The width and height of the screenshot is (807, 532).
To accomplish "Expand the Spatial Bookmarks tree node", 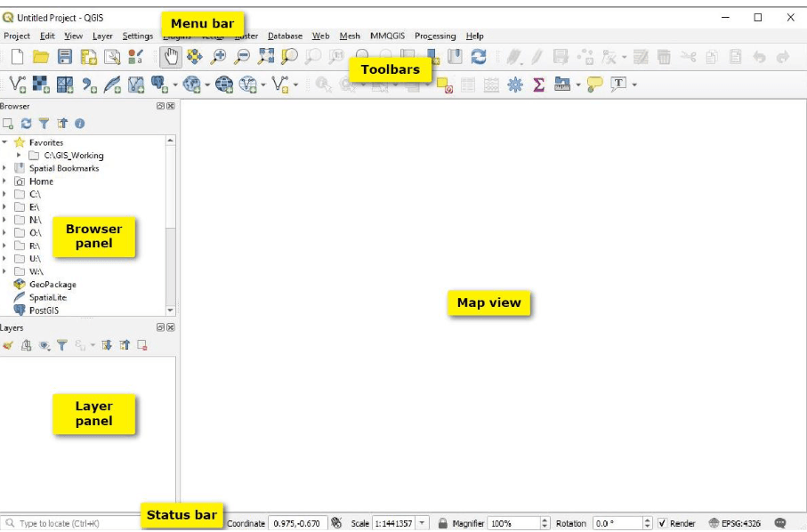I will (5, 168).
